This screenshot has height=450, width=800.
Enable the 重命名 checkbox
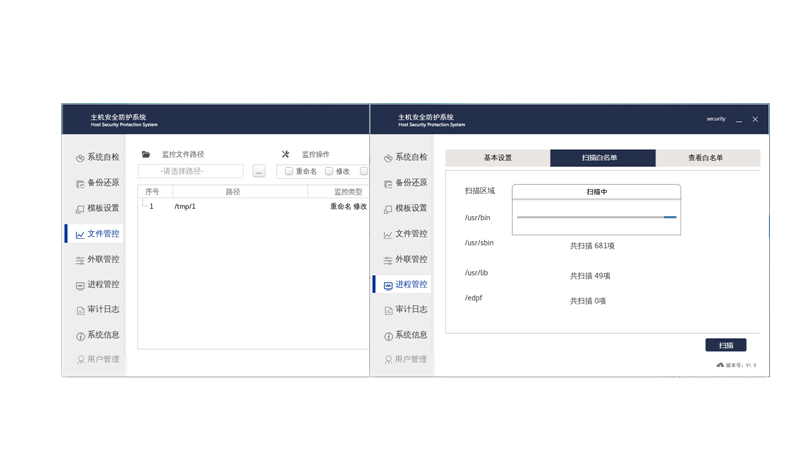tap(289, 171)
